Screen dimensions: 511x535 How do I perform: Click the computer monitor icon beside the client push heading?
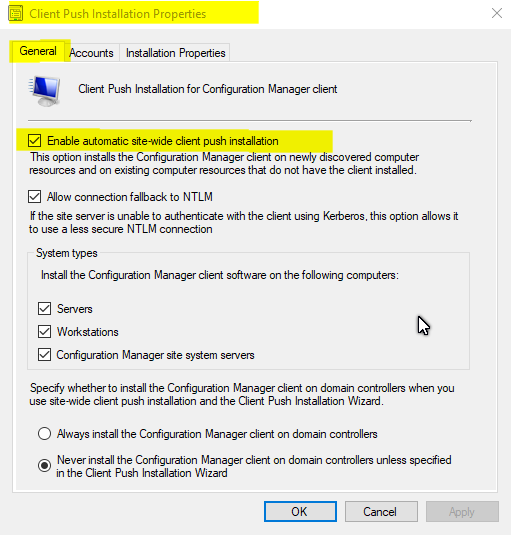pos(44,91)
